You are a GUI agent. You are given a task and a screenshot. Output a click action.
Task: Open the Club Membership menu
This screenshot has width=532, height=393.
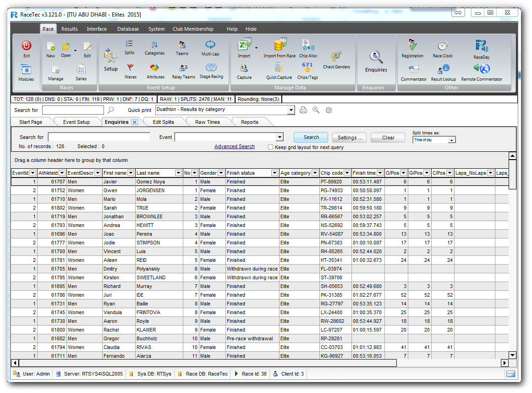tap(193, 29)
